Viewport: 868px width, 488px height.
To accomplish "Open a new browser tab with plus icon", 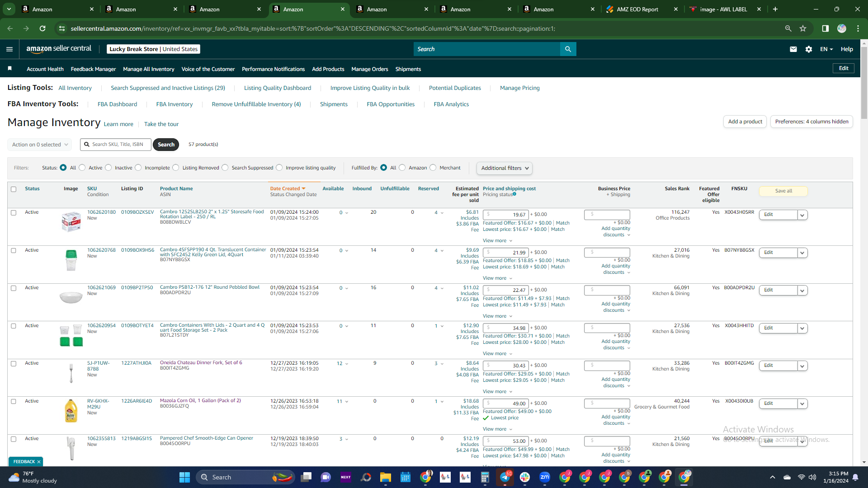I will click(775, 9).
